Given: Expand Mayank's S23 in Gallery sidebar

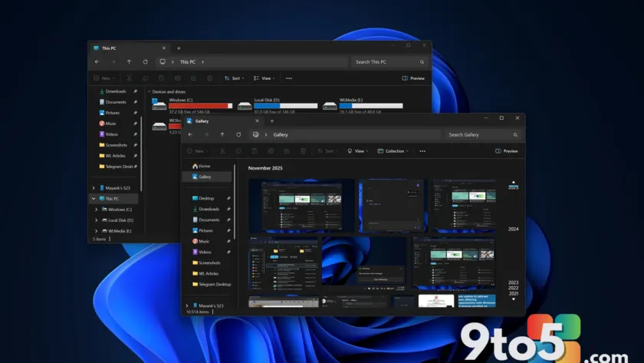Looking at the screenshot, I should [x=187, y=305].
